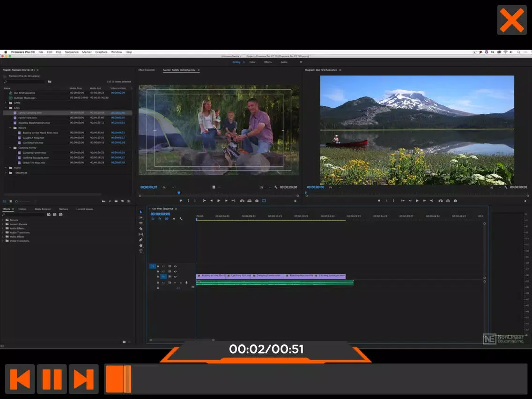Click the Source monitor blue playhead

(x=179, y=193)
